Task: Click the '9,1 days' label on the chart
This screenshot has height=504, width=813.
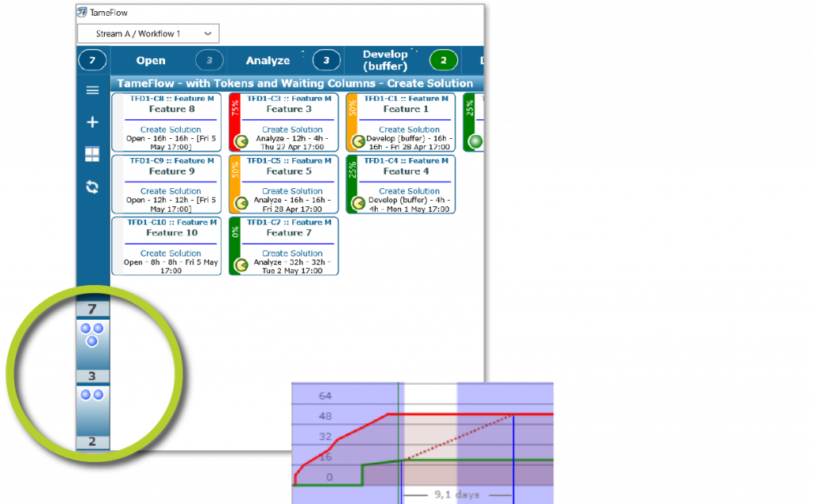Action: pos(457,494)
